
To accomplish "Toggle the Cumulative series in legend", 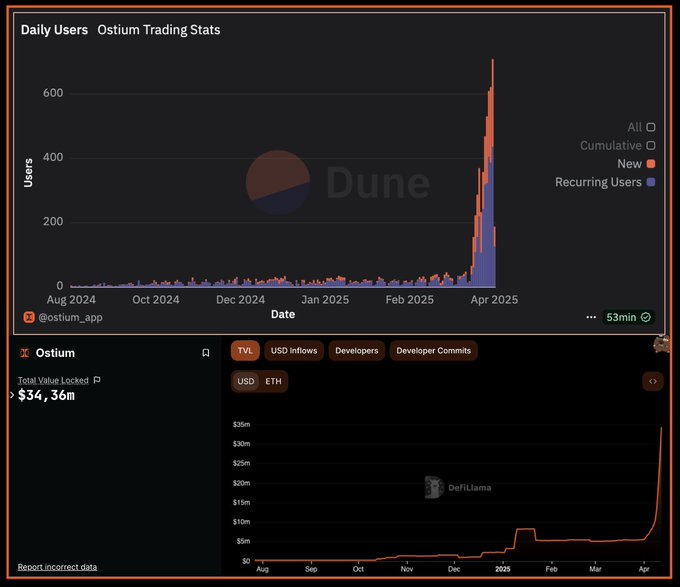I will click(650, 145).
